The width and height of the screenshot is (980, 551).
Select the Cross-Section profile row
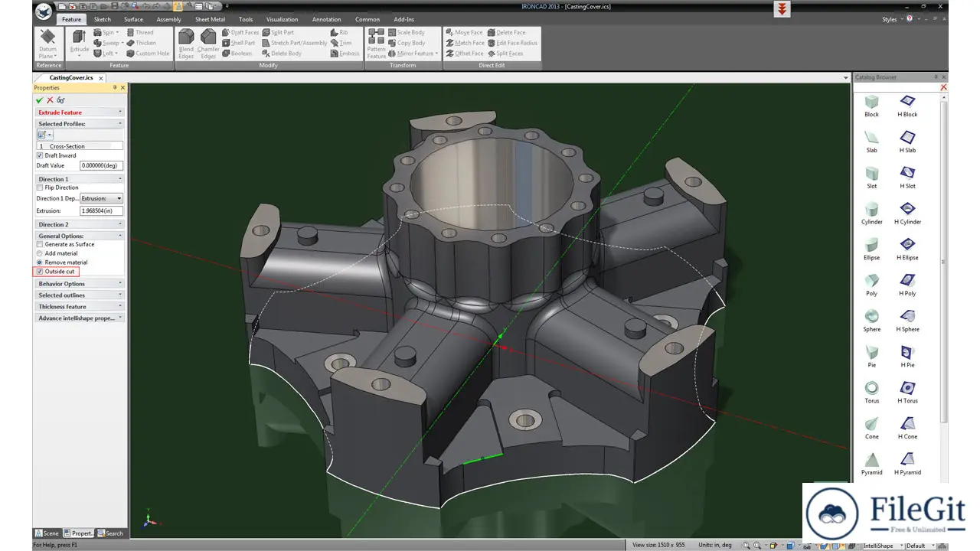tap(80, 145)
